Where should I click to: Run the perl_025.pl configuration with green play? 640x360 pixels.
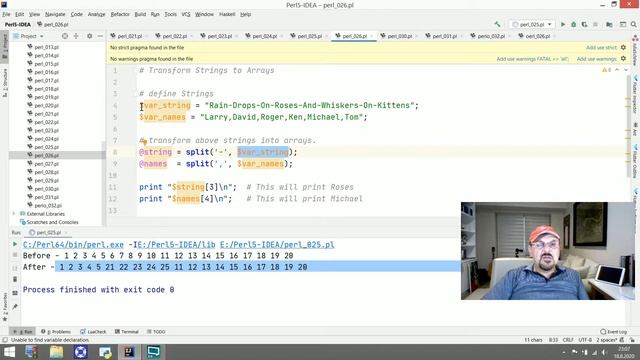563,24
